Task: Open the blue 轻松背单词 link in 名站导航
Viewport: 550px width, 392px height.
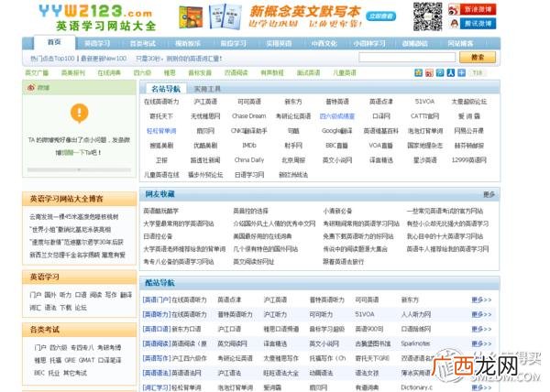Action: pyautogui.click(x=161, y=131)
